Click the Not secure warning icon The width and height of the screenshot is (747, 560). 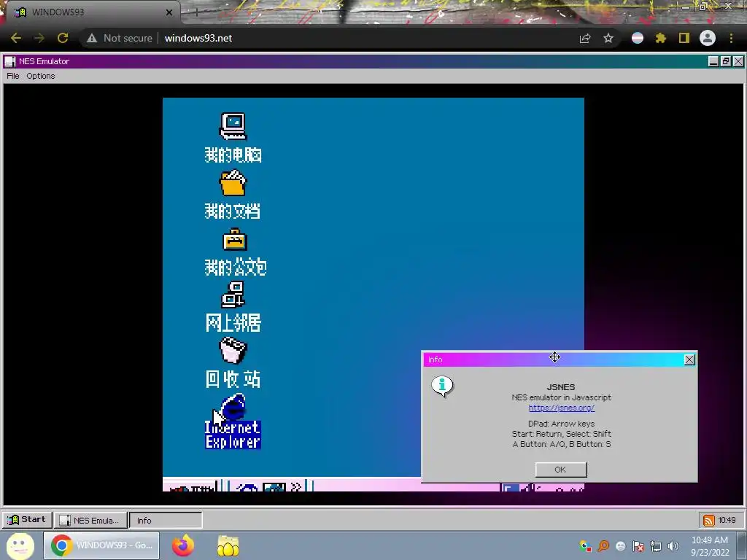(91, 38)
